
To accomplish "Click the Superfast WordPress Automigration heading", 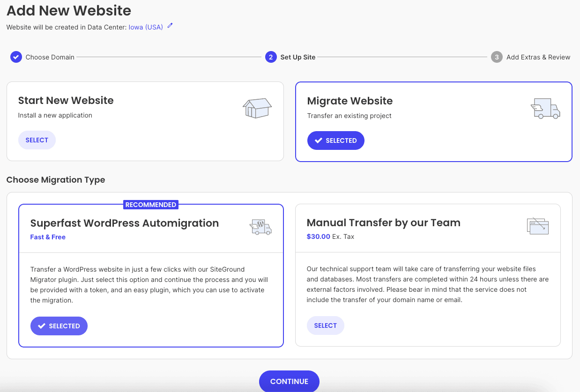I will coord(125,223).
